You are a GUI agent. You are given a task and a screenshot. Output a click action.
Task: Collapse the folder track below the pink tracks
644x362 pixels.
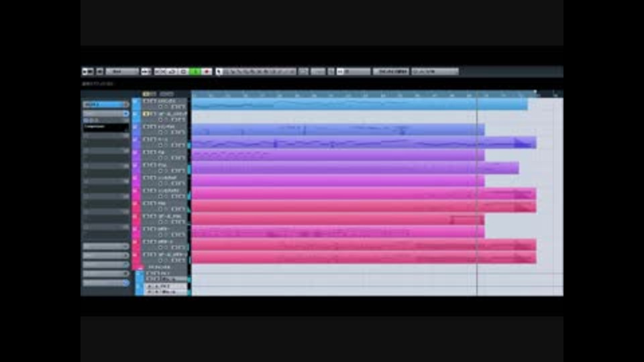[140, 267]
